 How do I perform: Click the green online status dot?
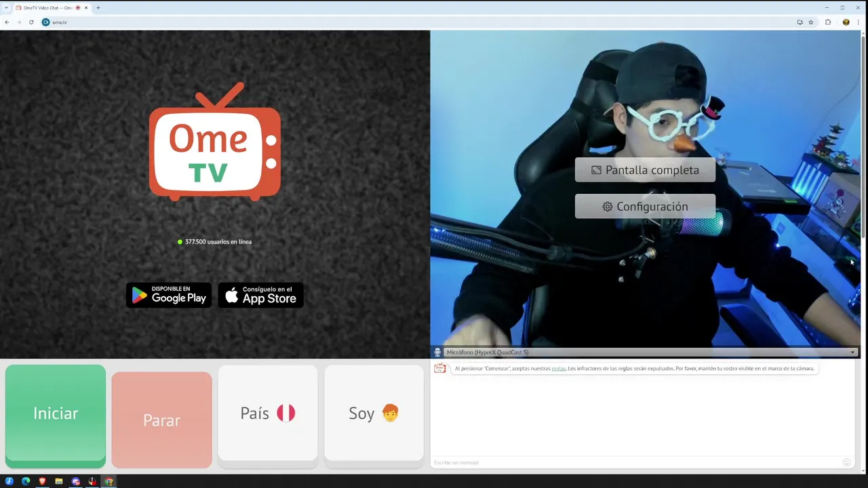pyautogui.click(x=180, y=242)
